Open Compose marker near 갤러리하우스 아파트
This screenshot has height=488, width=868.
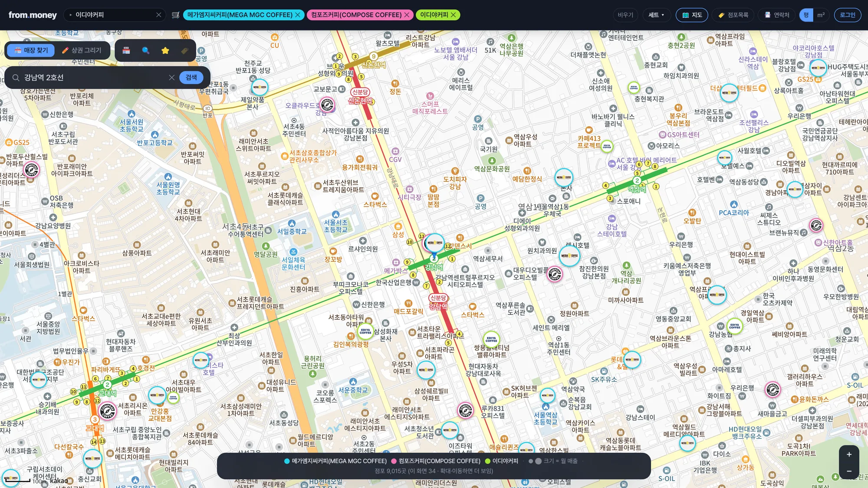[x=773, y=390]
